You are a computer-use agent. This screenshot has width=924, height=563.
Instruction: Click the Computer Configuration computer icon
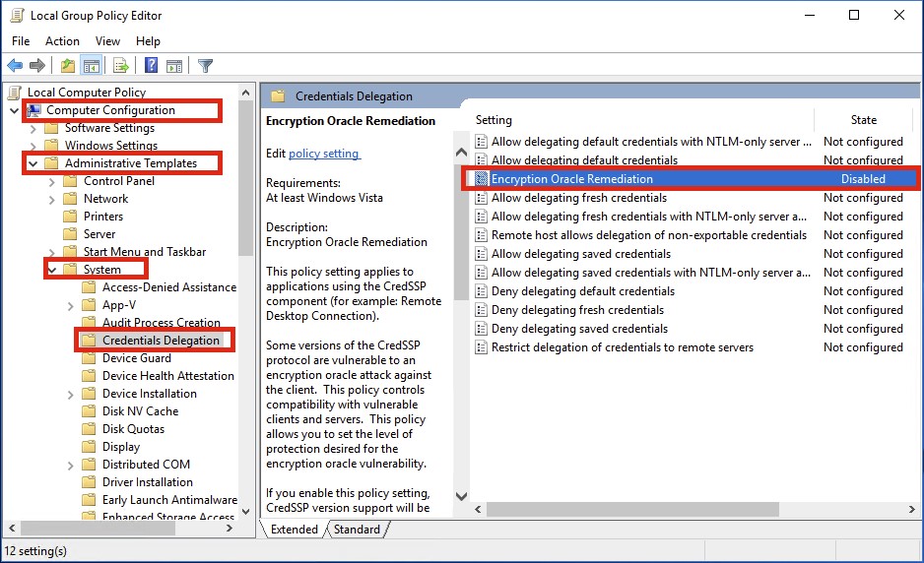(x=33, y=110)
